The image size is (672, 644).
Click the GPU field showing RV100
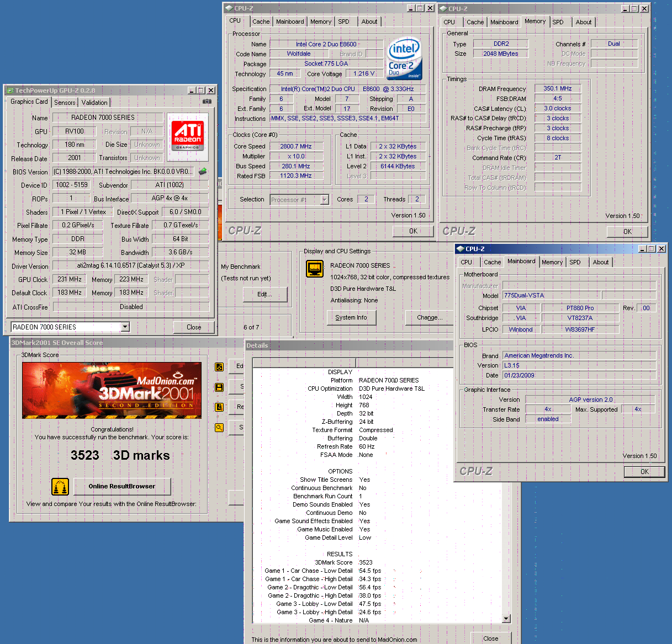tap(75, 131)
